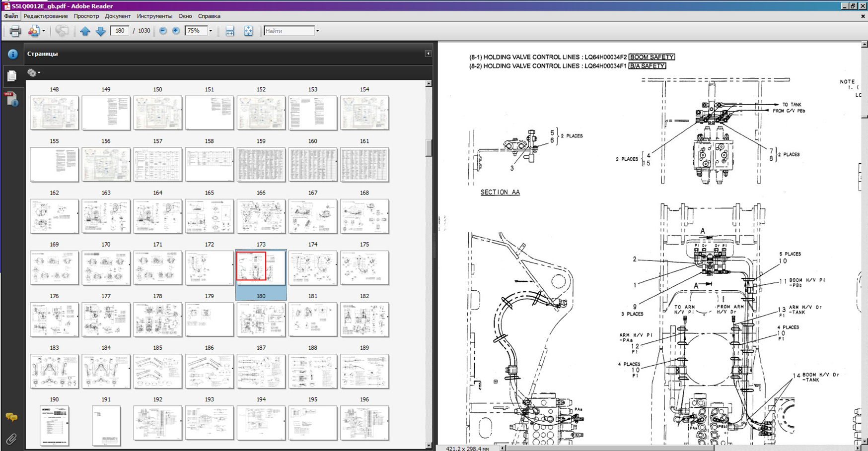Go to the next page with the down arrow
The height and width of the screenshot is (451, 868).
100,31
